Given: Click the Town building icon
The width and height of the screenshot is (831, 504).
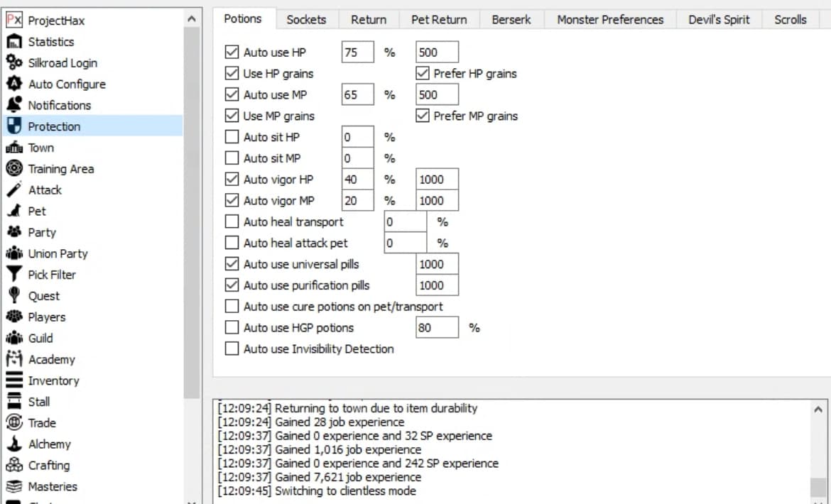Looking at the screenshot, I should (14, 148).
